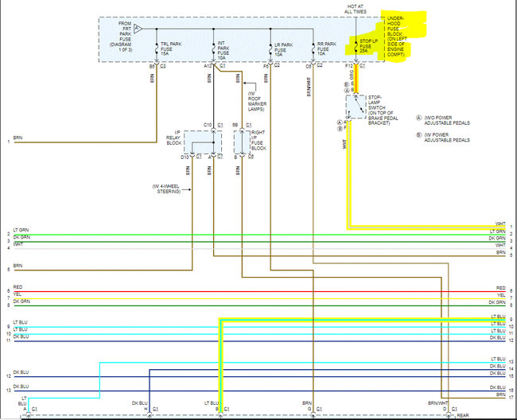This screenshot has height=420, width=517.
Task: Click the vertical 'BRN/WHT' wire label
Action: (x=309, y=87)
